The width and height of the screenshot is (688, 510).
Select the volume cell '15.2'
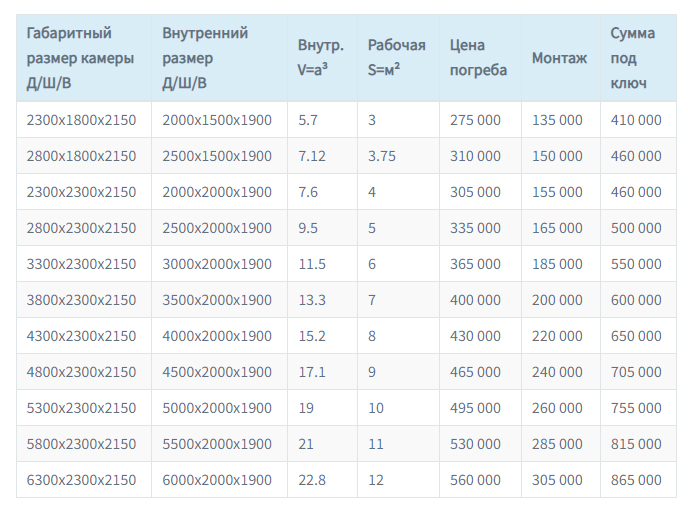(322, 336)
